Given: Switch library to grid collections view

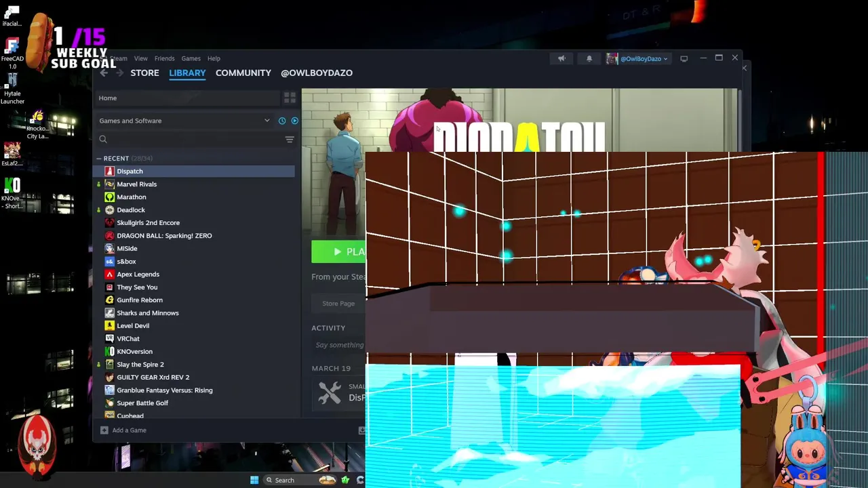Looking at the screenshot, I should pos(290,98).
